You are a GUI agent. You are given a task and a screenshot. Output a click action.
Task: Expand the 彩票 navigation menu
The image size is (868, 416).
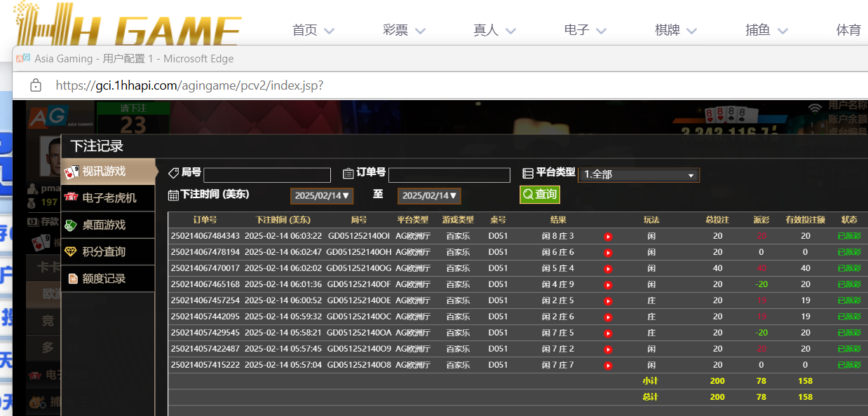tap(404, 30)
